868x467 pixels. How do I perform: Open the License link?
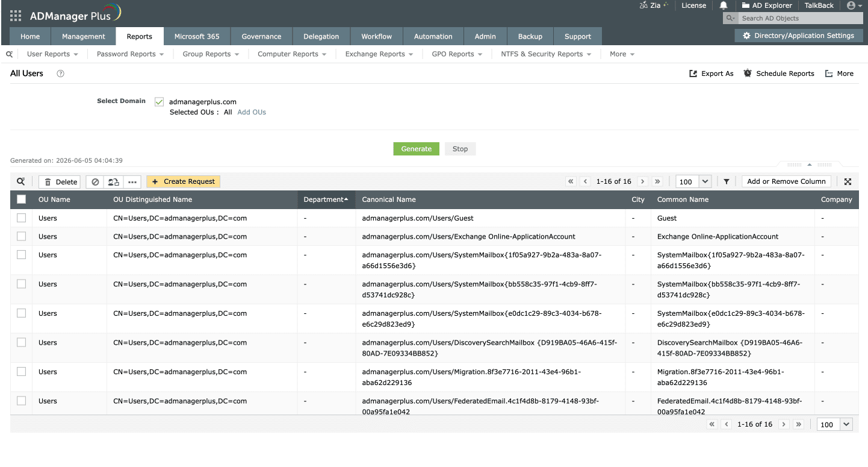tap(693, 5)
